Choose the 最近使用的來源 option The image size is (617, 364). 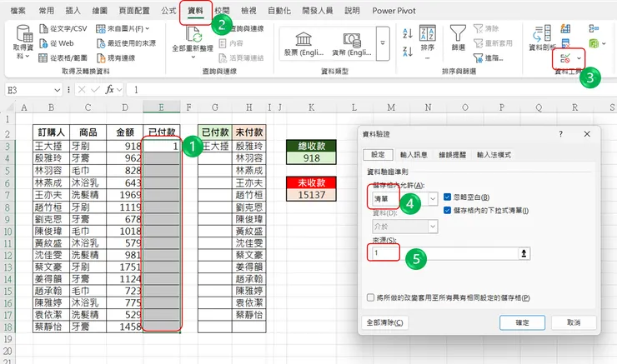pos(126,43)
